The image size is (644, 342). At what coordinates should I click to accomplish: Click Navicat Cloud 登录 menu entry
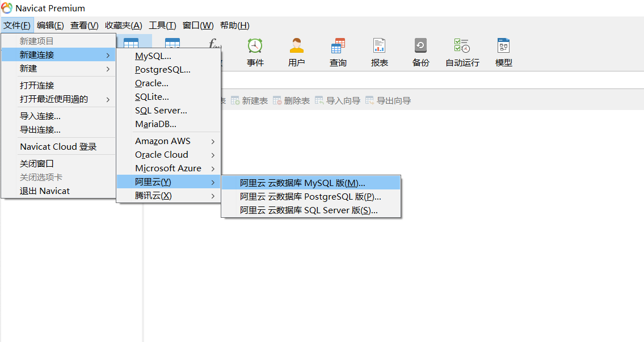coord(58,146)
